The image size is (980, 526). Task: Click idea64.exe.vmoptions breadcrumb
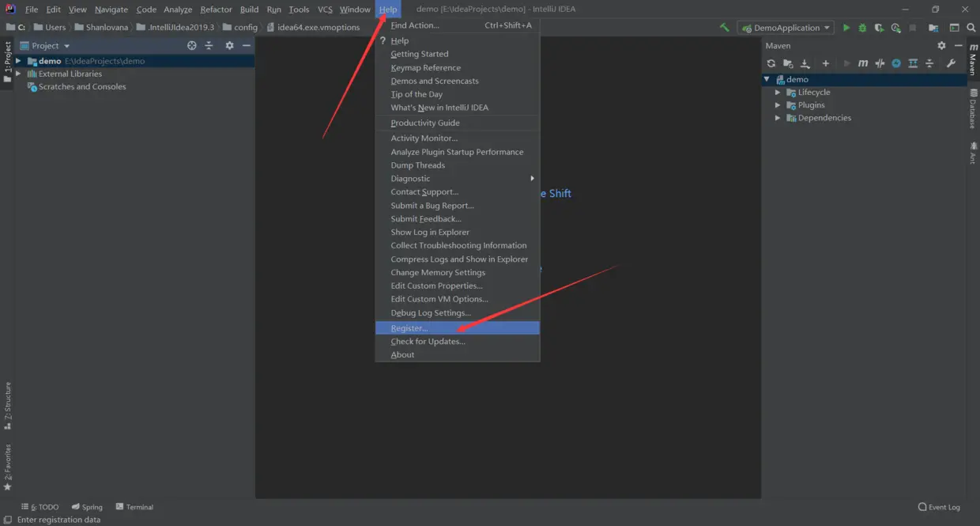[313, 27]
